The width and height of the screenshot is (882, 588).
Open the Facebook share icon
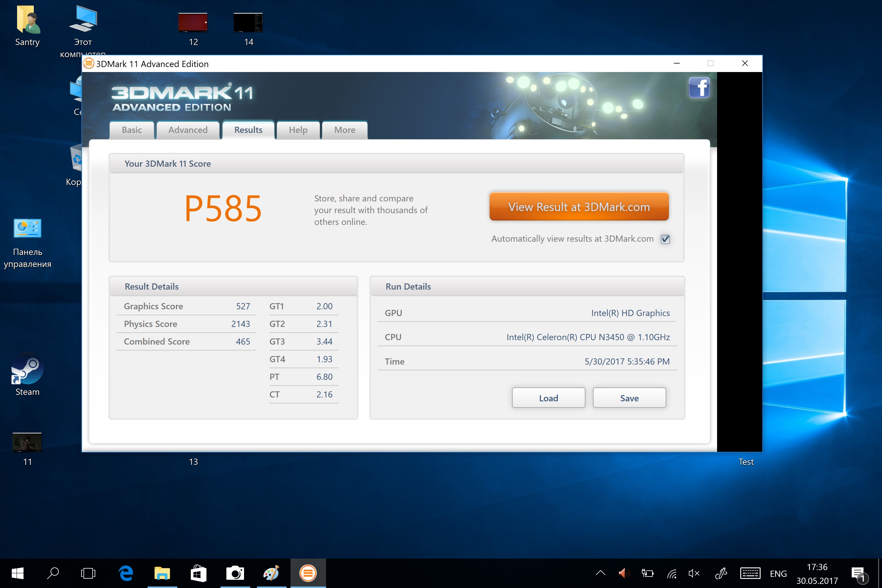pos(699,87)
